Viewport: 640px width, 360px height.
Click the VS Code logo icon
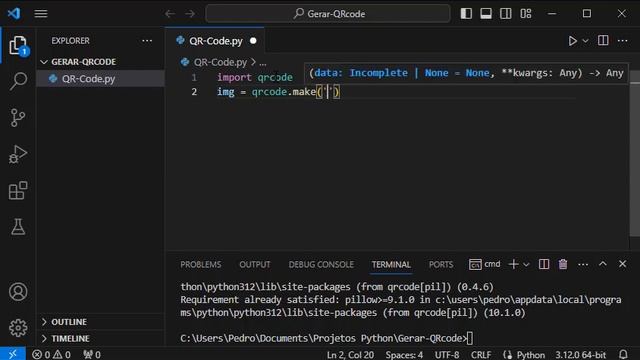(14, 13)
